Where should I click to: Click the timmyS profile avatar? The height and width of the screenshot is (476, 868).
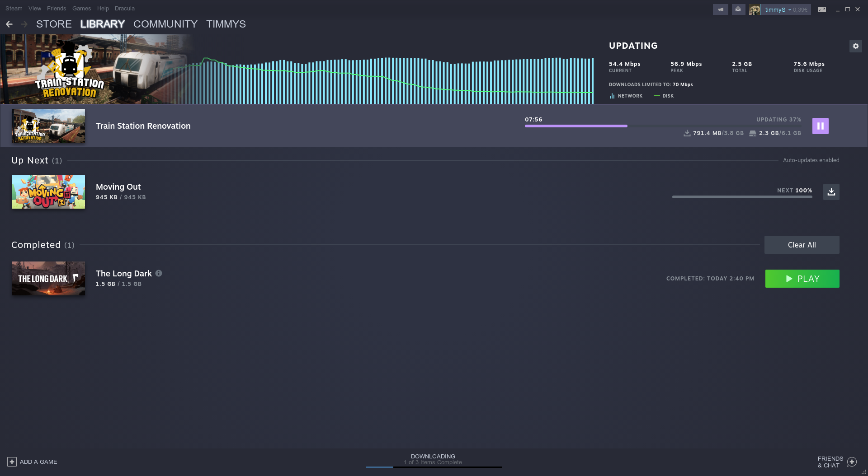tap(754, 9)
